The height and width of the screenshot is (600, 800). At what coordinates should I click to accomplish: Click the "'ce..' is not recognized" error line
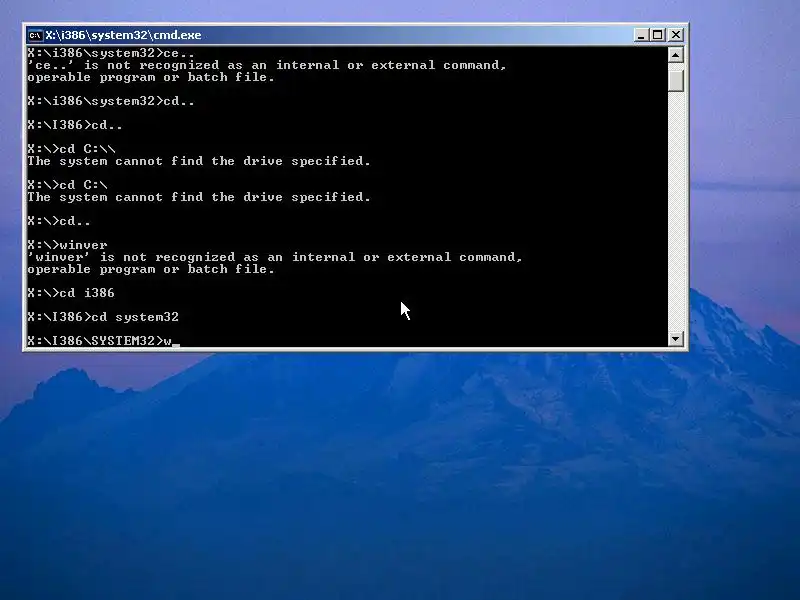coord(267,65)
